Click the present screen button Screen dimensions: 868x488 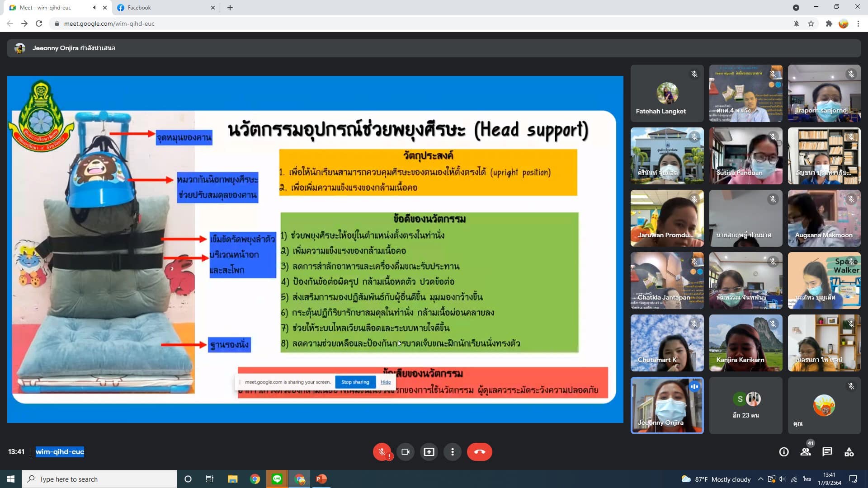click(429, 452)
